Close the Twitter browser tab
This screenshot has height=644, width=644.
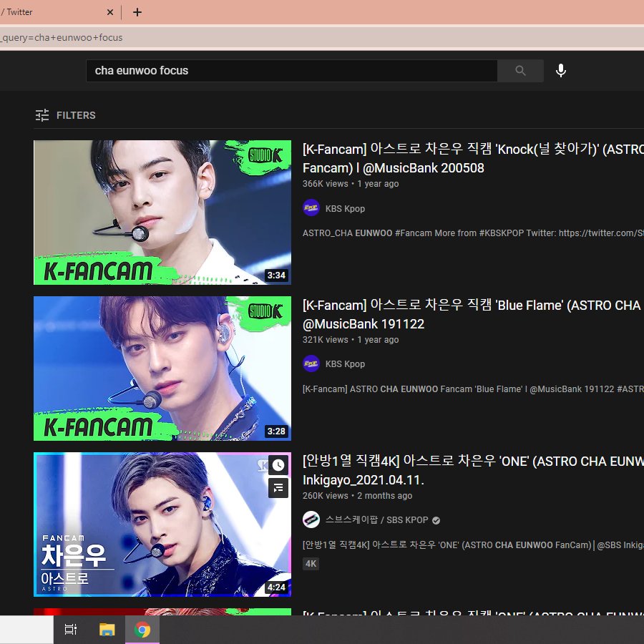[109, 12]
